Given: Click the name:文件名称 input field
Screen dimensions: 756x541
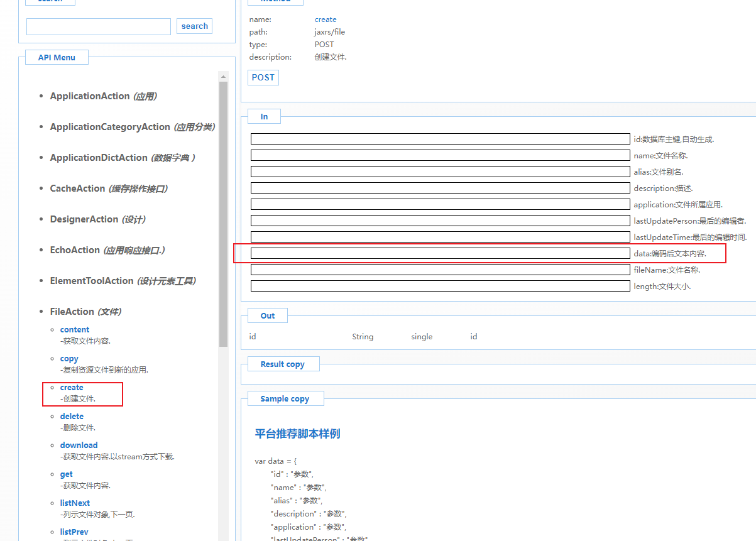Looking at the screenshot, I should 440,155.
